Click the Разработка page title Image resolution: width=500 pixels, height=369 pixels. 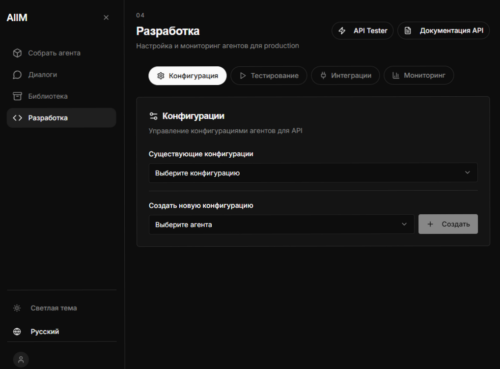pyautogui.click(x=168, y=31)
